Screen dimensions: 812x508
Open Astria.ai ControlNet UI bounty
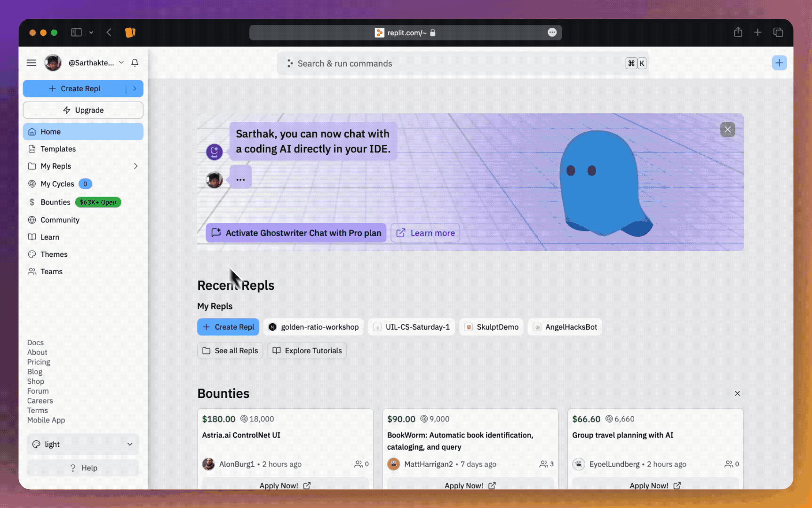pyautogui.click(x=241, y=435)
